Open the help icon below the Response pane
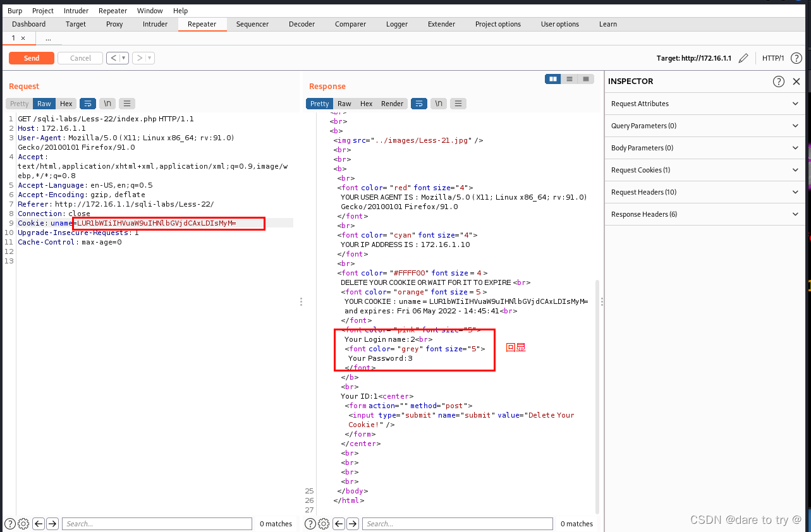Screen dimensions: 811x532 (310, 524)
